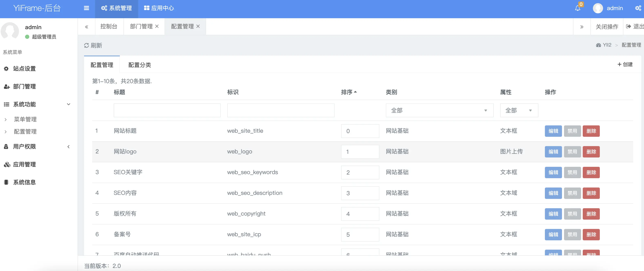
Task: Select 配置分类 sub-tab
Action: click(139, 65)
